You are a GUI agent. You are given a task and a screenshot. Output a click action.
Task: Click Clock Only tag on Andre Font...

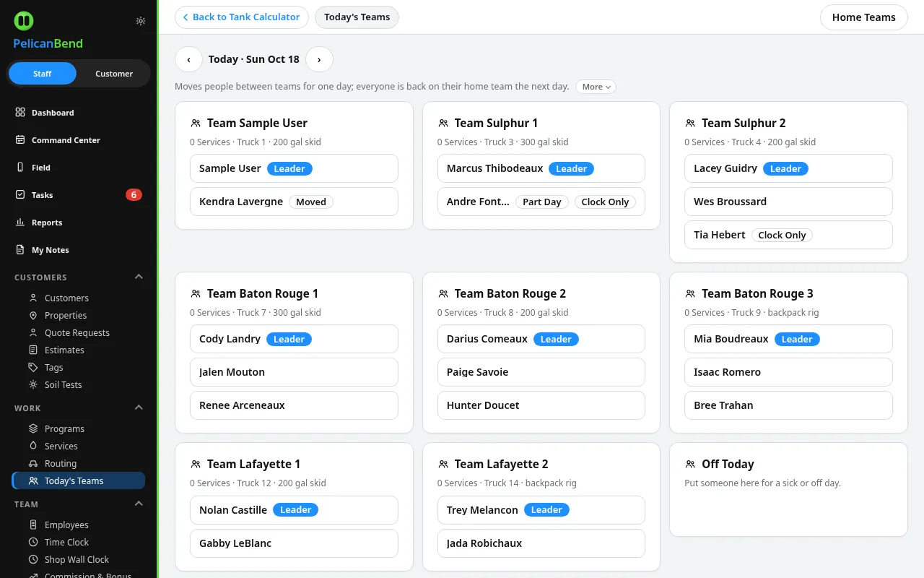605,202
